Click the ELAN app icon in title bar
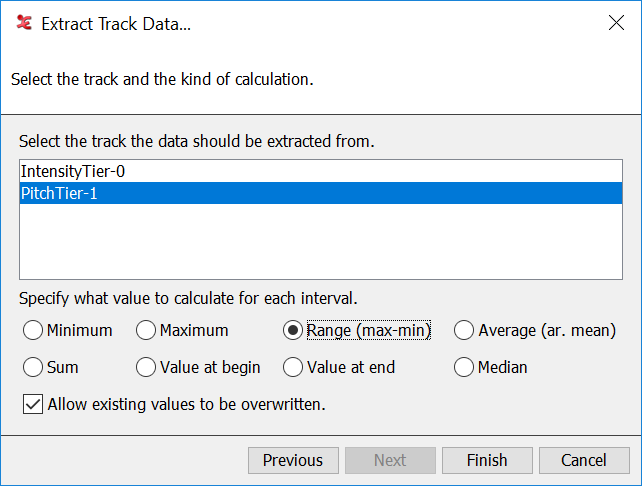This screenshot has height=486, width=642. [24, 24]
